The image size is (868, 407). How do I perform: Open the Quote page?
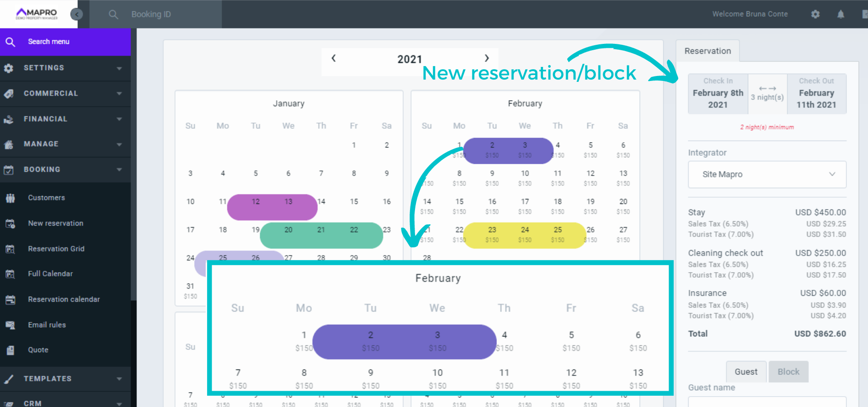point(38,350)
